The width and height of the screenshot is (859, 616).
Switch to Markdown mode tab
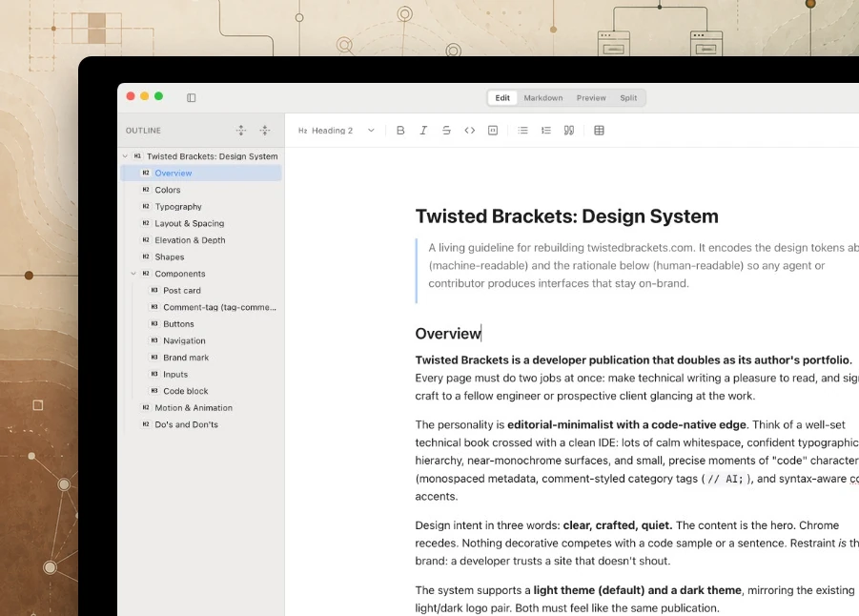[542, 98]
